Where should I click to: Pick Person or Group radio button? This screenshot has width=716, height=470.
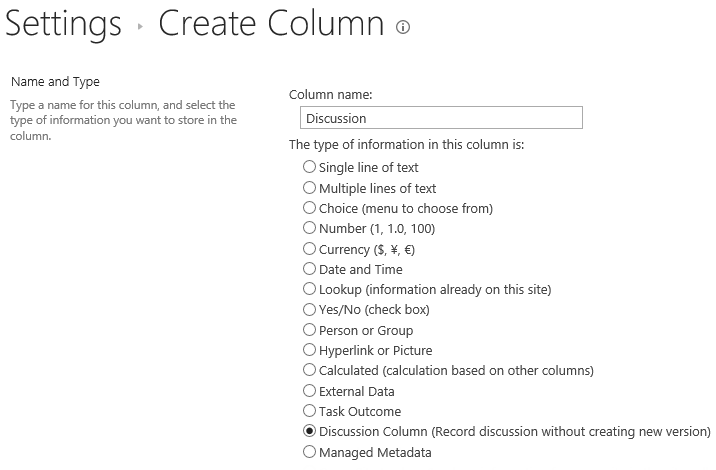pyautogui.click(x=310, y=330)
